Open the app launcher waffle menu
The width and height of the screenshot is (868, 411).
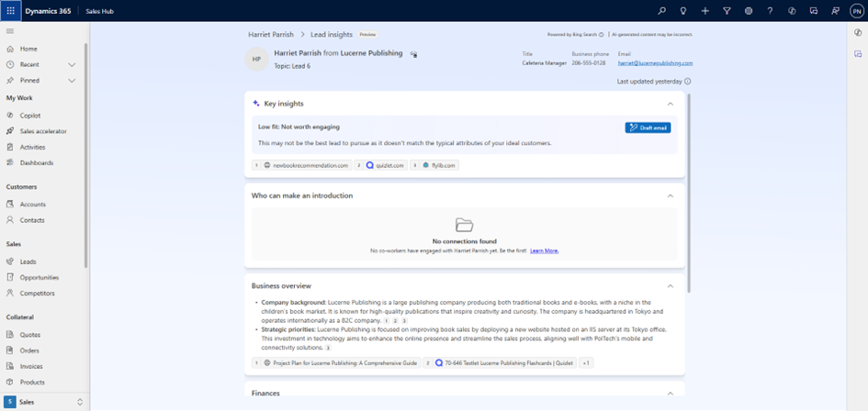click(10, 10)
